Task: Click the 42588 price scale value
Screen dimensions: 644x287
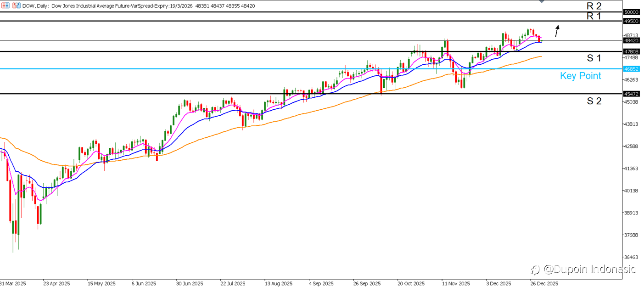Action: tap(632, 146)
